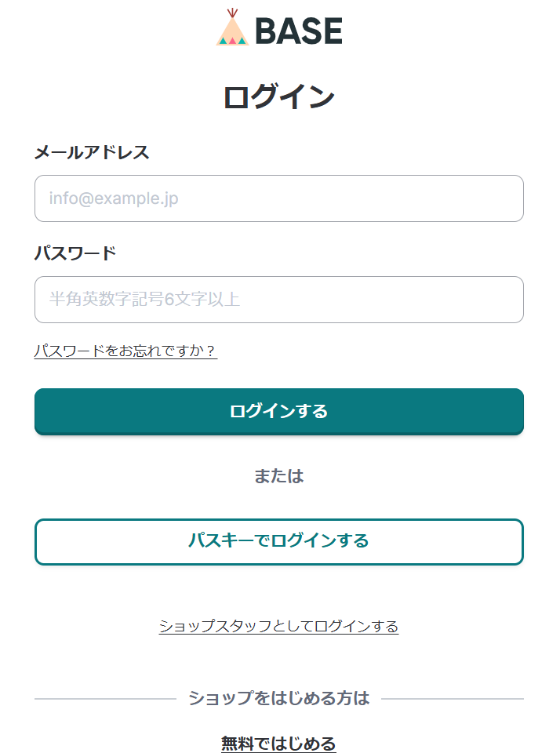The width and height of the screenshot is (560, 753).
Task: Click the red flag atop the tent logo
Action: 232,13
